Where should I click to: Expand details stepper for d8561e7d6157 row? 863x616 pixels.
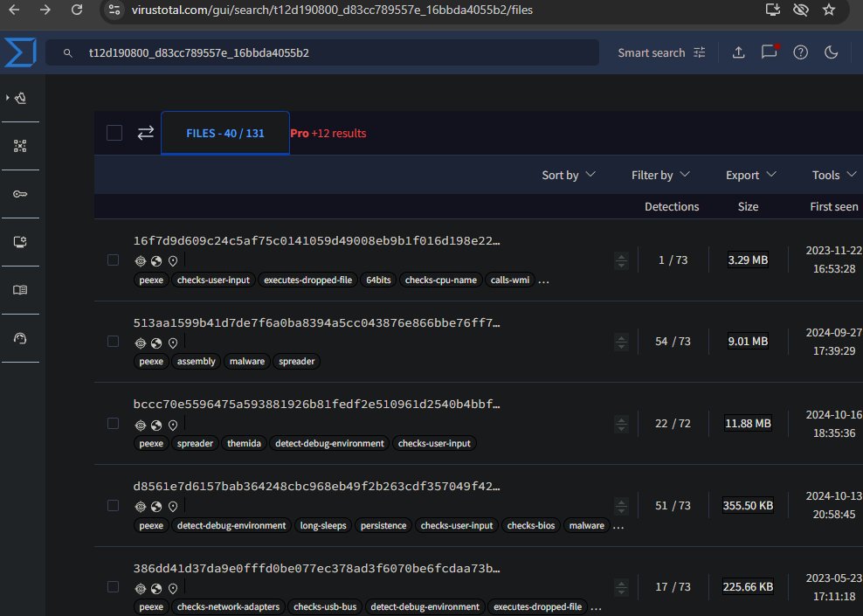coord(621,506)
